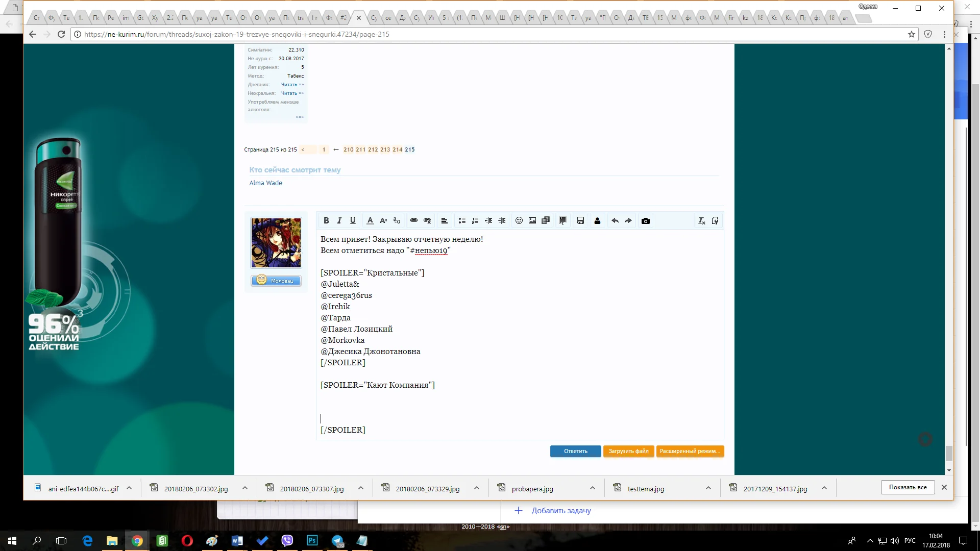Click the insert image icon
This screenshot has width=980, height=551.
click(x=532, y=221)
